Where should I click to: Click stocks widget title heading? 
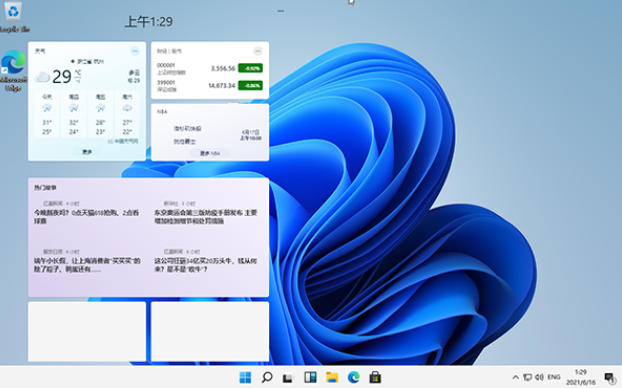click(169, 51)
